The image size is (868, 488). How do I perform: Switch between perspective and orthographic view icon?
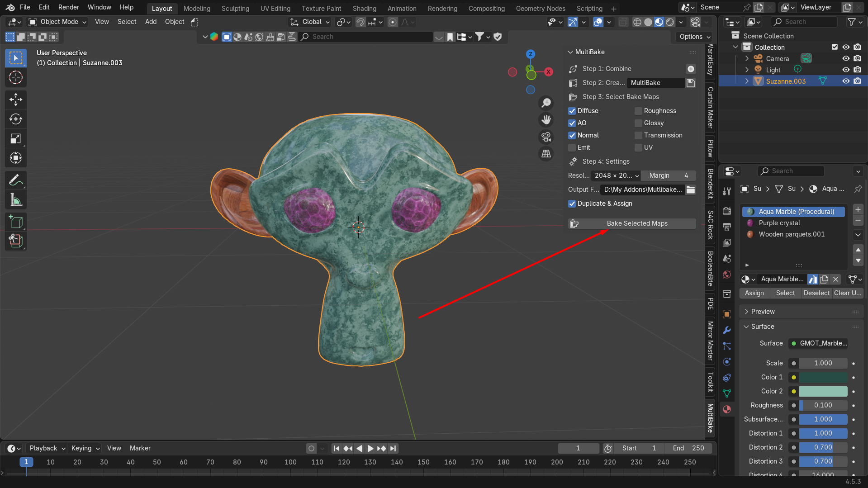tap(546, 154)
